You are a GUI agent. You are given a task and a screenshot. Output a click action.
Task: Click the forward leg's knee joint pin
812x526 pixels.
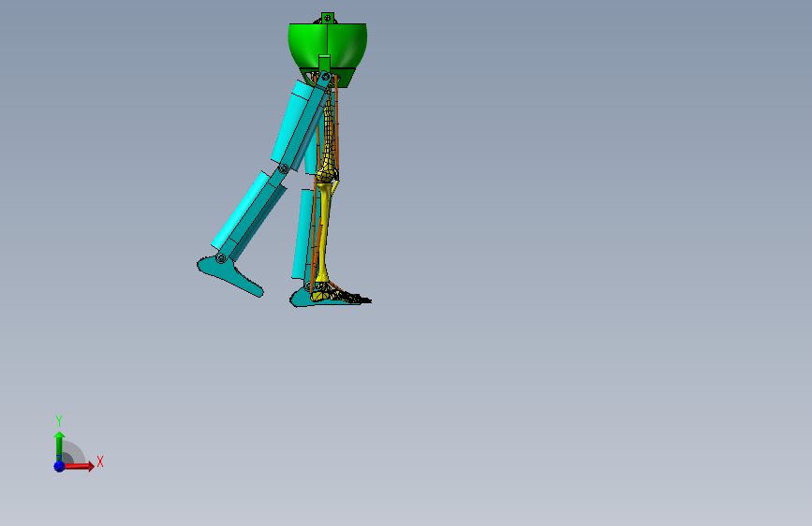(x=283, y=168)
